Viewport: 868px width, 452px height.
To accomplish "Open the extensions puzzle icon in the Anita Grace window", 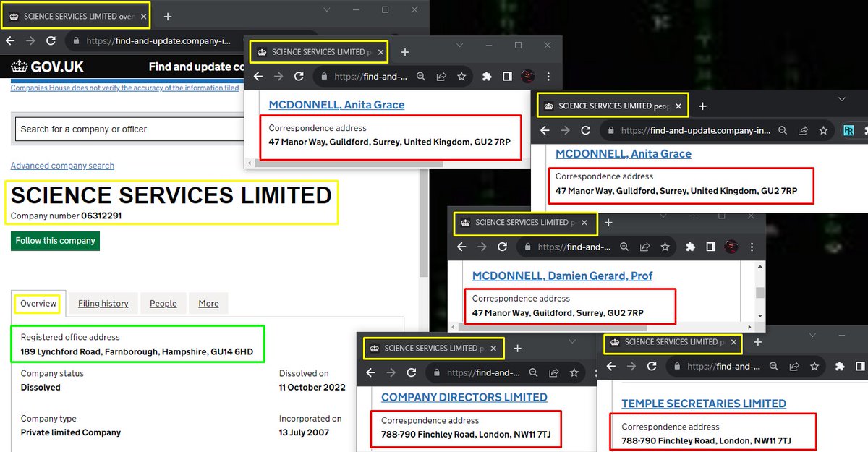I will (x=487, y=76).
